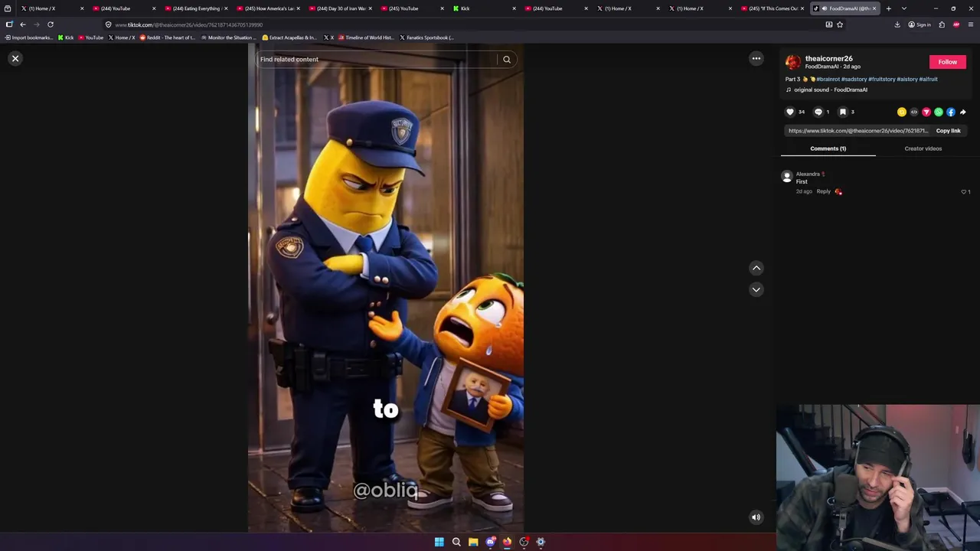980x551 pixels.
Task: Click the video share URL text
Action: tap(858, 131)
